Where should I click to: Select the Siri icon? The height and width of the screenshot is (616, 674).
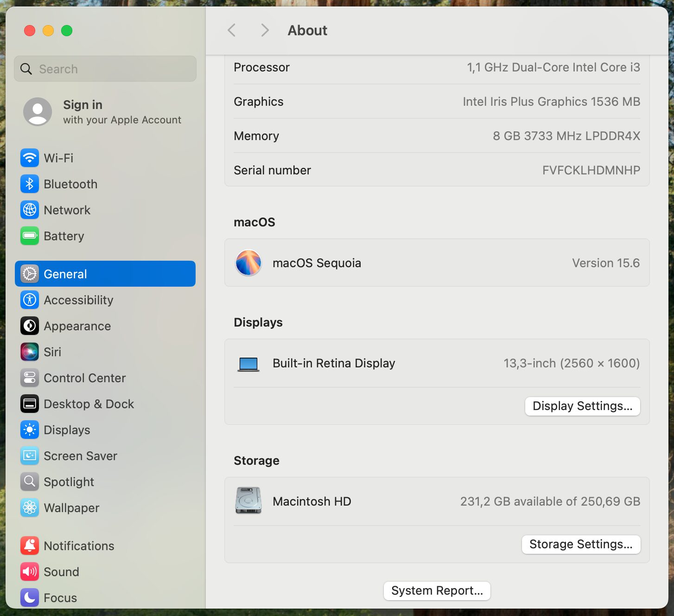click(x=30, y=352)
